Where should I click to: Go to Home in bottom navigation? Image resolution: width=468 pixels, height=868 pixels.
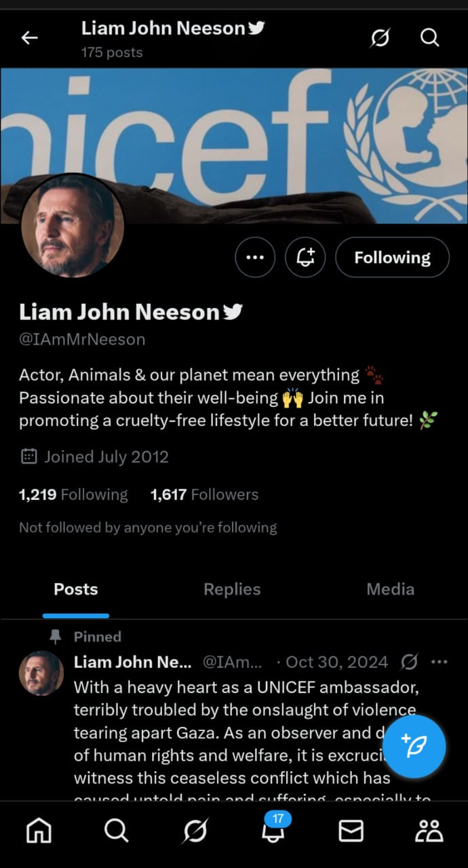[39, 830]
